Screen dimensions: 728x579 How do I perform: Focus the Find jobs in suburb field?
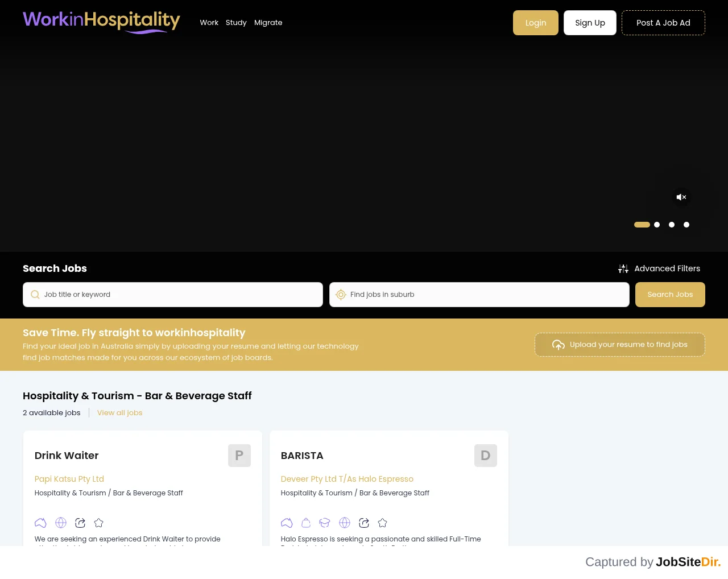tap(479, 295)
